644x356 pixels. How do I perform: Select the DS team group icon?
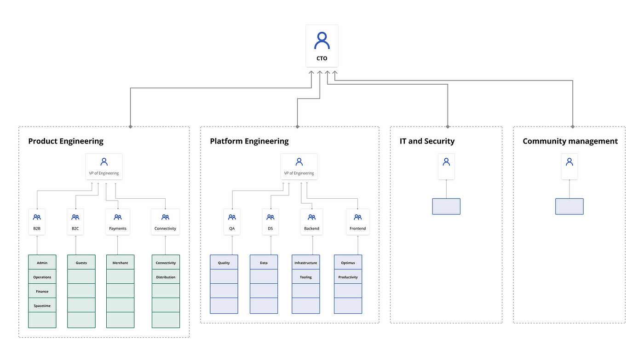coord(270,217)
